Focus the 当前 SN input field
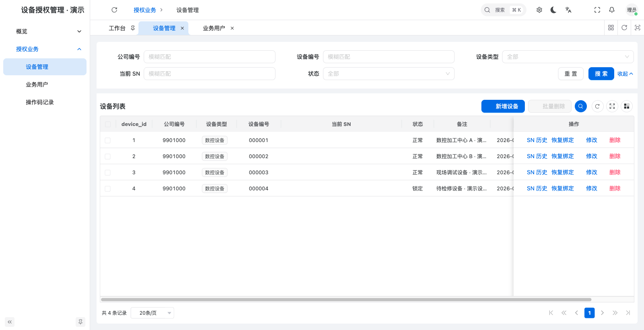Viewport: 644px width, 330px height. [x=209, y=74]
